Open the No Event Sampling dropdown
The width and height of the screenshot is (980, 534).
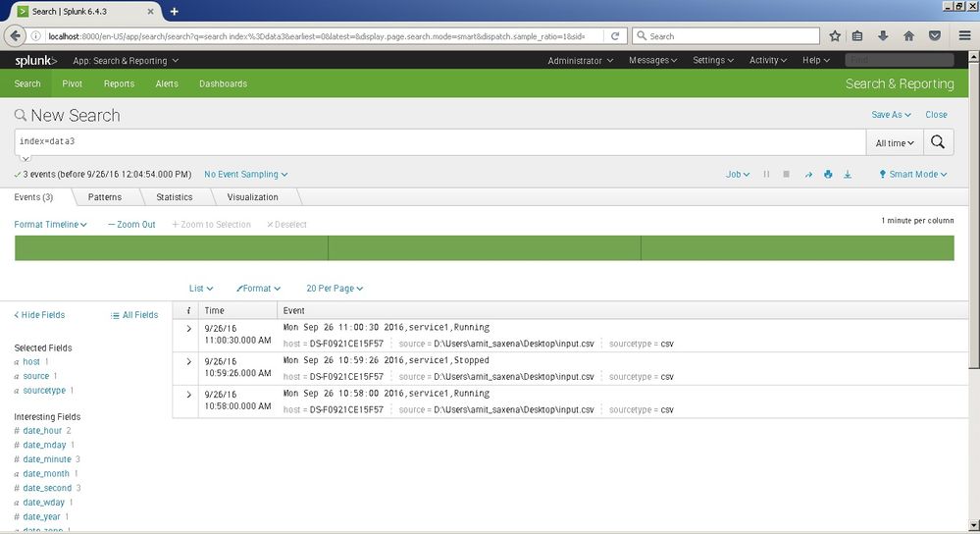tap(245, 175)
